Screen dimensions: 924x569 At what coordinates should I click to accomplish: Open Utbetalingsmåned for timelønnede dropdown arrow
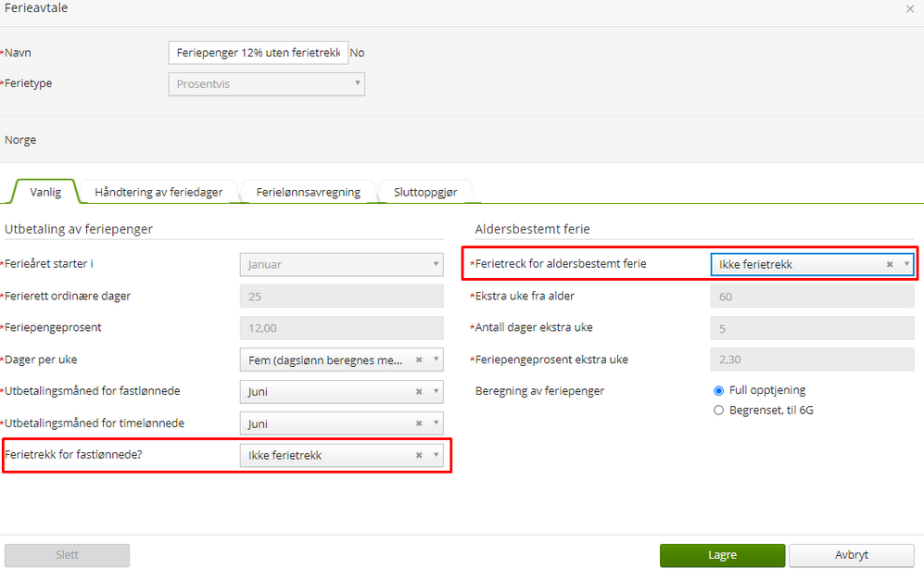click(436, 424)
